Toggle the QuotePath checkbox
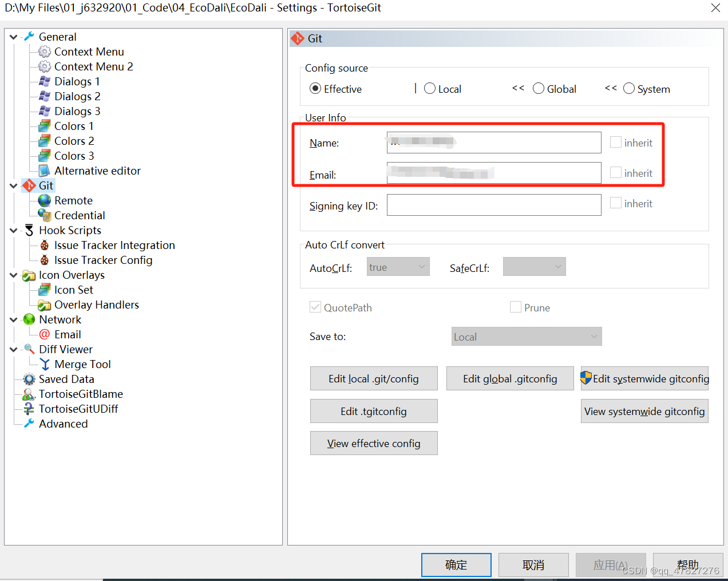728x581 pixels. [315, 307]
